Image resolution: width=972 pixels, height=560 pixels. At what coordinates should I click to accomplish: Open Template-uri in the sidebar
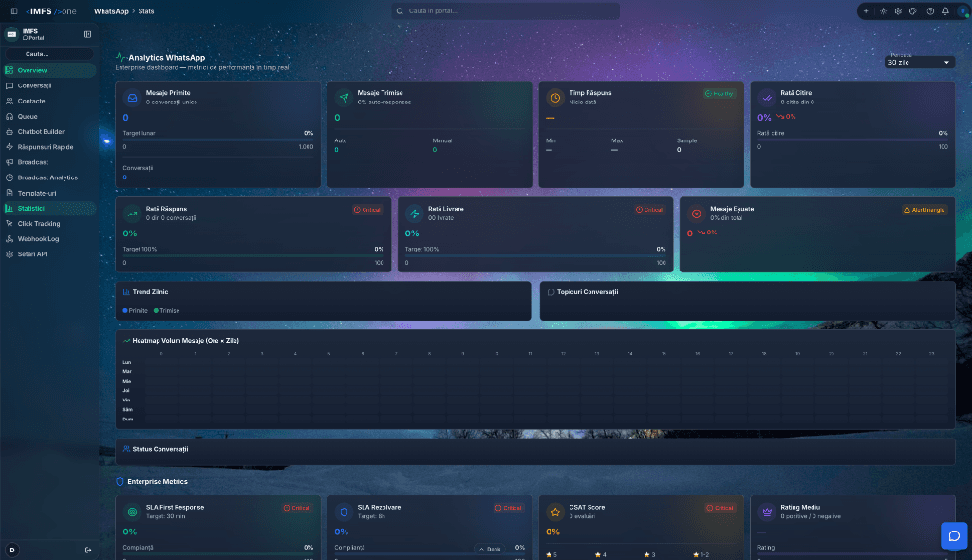click(49, 193)
